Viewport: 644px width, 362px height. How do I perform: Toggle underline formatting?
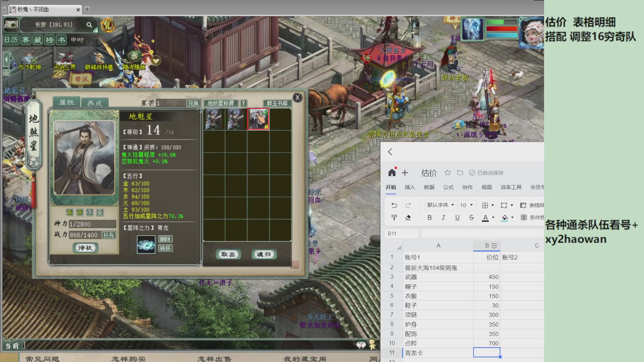[457, 218]
